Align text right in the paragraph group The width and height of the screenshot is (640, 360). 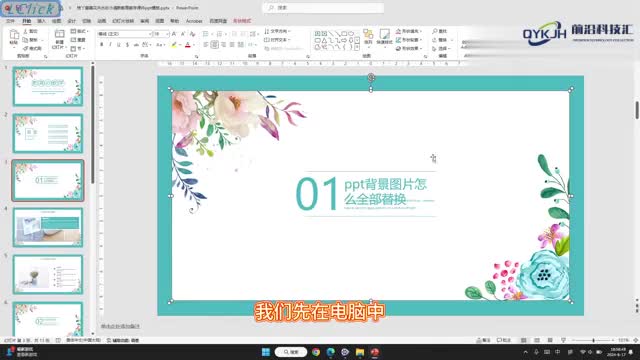coord(223,44)
